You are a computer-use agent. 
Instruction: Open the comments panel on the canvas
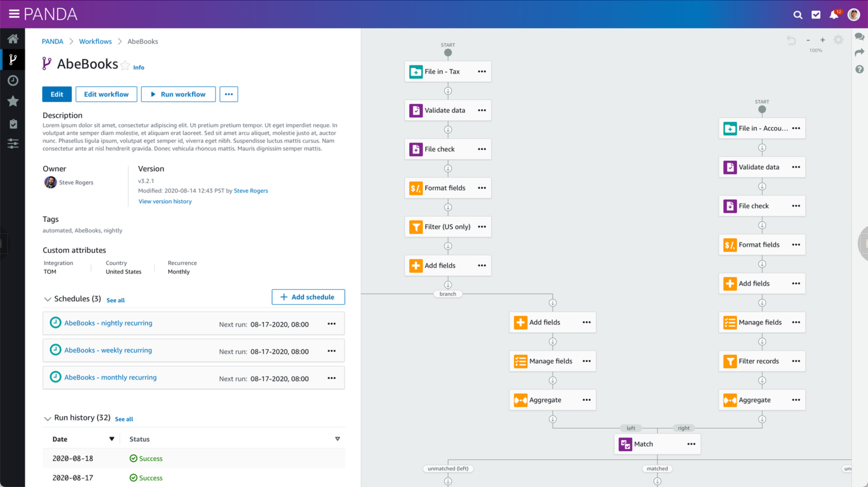859,37
